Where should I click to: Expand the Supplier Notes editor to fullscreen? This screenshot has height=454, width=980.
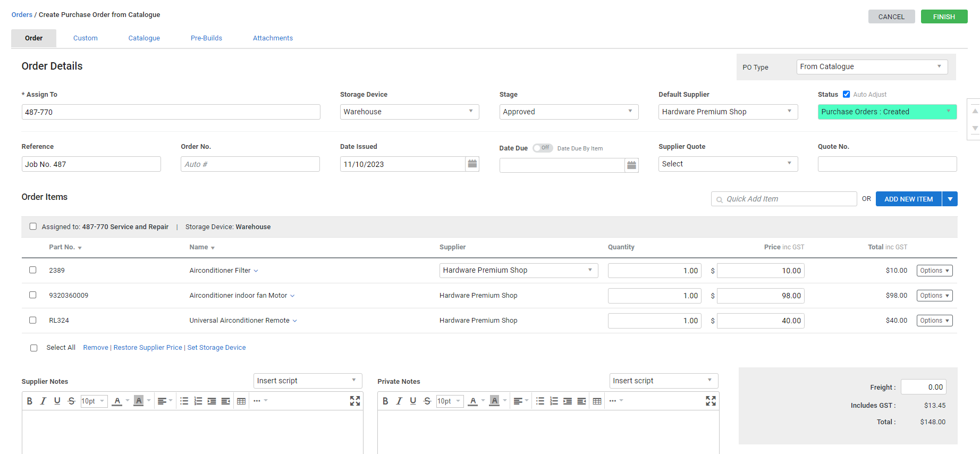355,401
